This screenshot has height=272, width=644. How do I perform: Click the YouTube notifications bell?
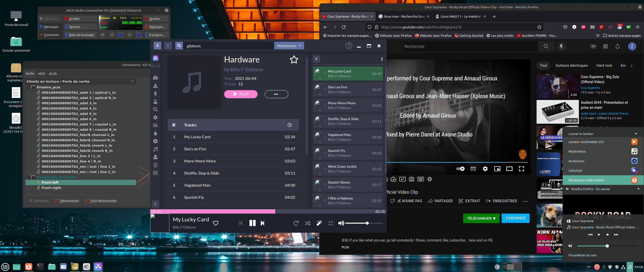pos(617,46)
